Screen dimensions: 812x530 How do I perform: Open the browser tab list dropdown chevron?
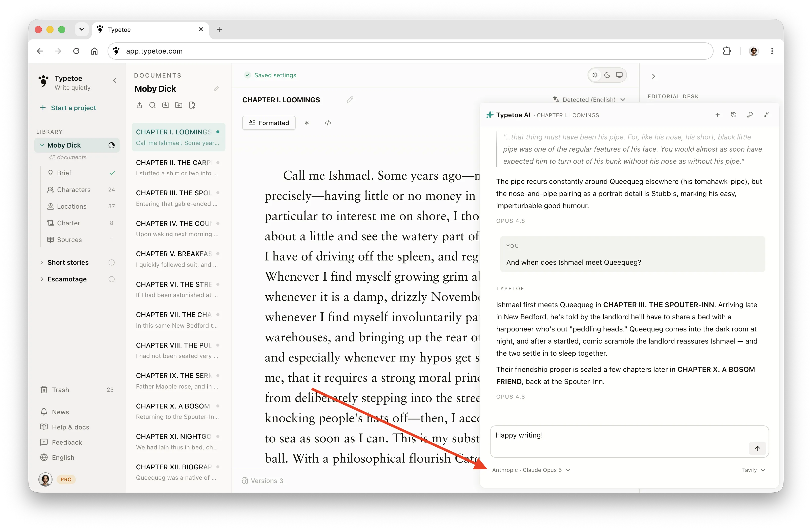(82, 29)
